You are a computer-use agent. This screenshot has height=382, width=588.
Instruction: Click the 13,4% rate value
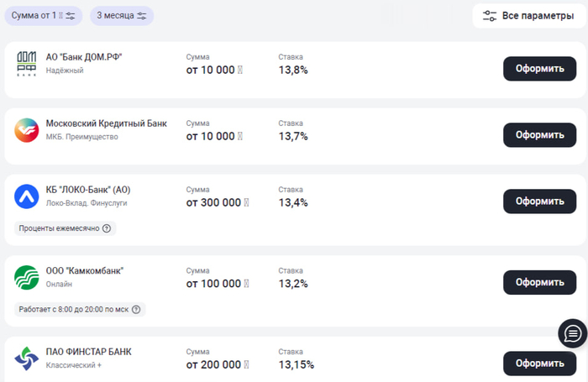(x=293, y=203)
